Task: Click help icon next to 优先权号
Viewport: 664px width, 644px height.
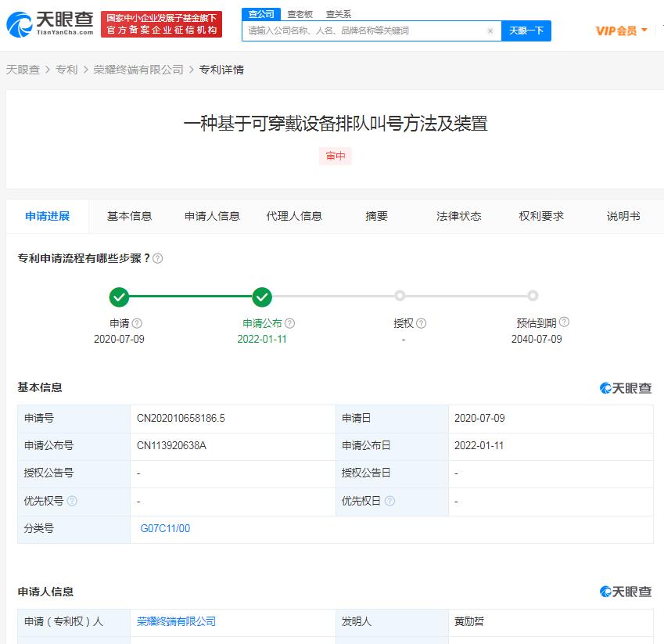Action: coord(72,501)
